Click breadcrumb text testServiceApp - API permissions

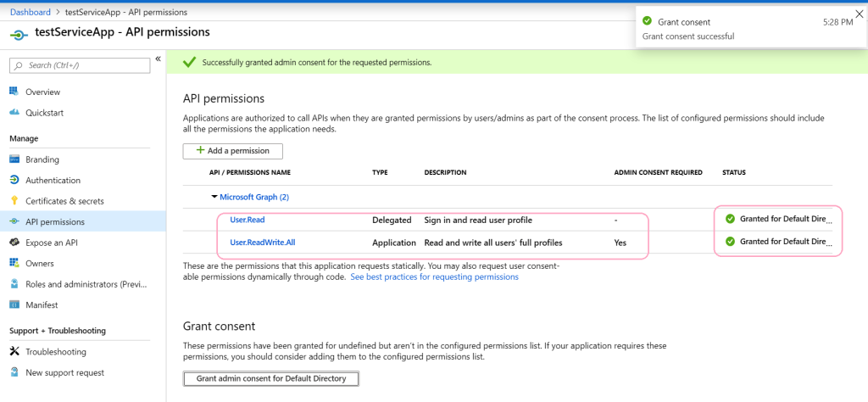[125, 12]
